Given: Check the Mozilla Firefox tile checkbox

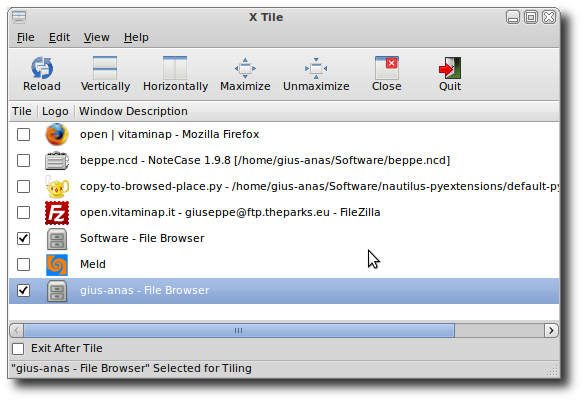Looking at the screenshot, I should click(23, 134).
